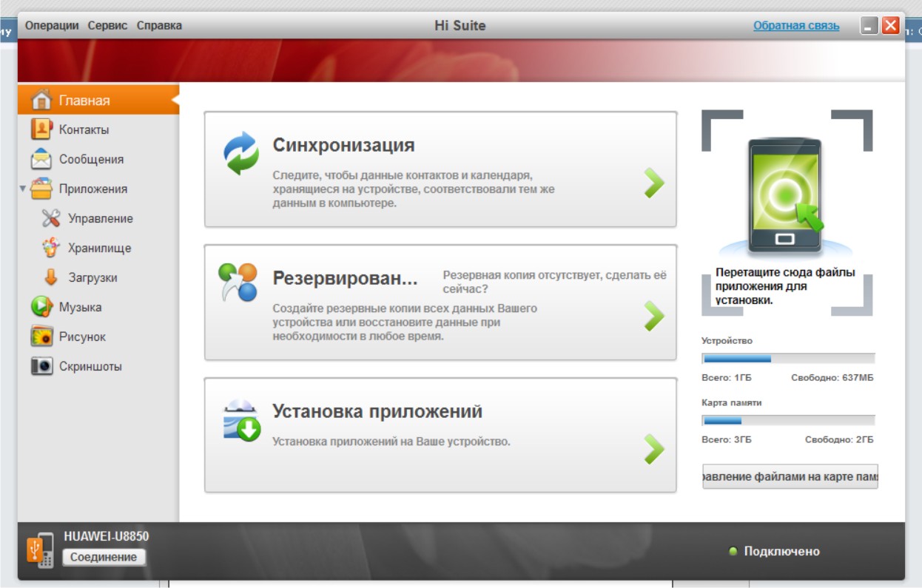Select Загрузки under Приложения

click(98, 277)
